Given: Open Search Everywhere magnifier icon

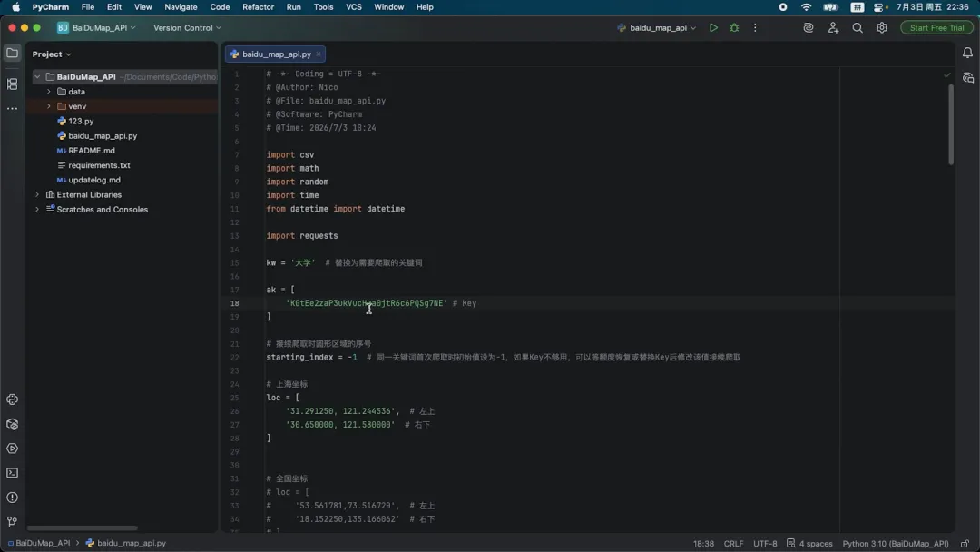Looking at the screenshot, I should (857, 27).
